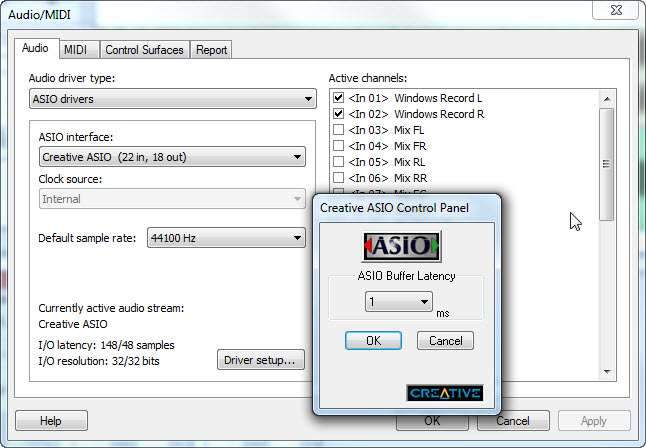Open the Audio driver type dropdown

(173, 99)
